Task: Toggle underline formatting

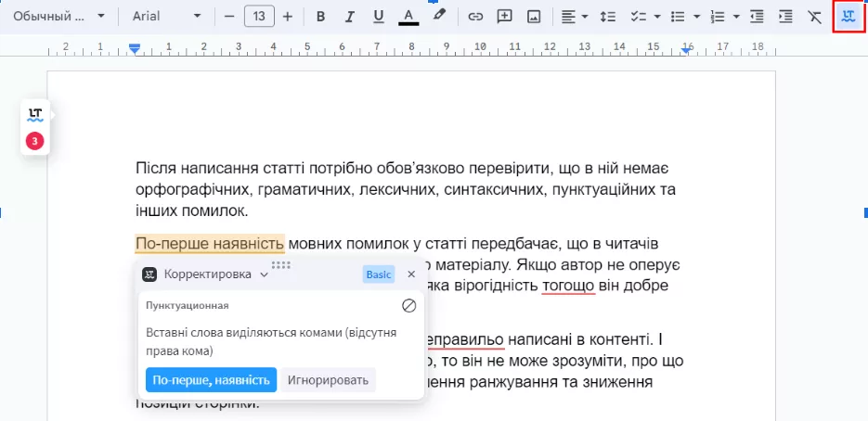Action: [379, 17]
